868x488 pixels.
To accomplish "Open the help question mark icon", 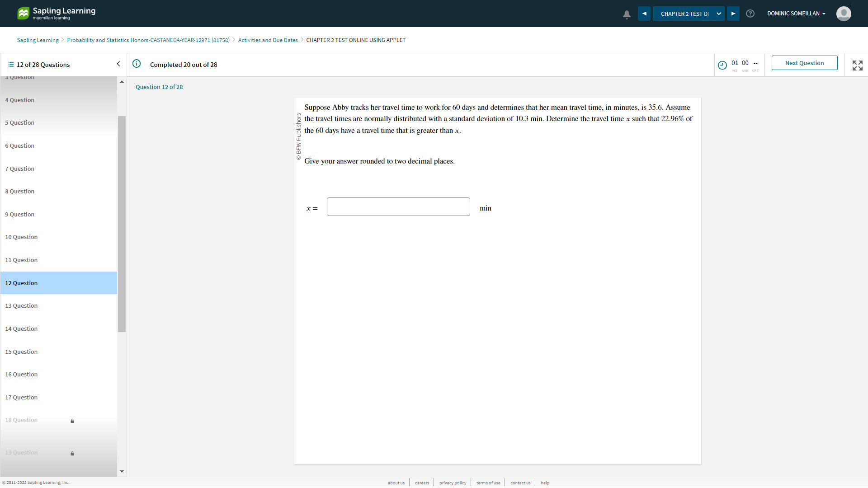I will pos(750,14).
